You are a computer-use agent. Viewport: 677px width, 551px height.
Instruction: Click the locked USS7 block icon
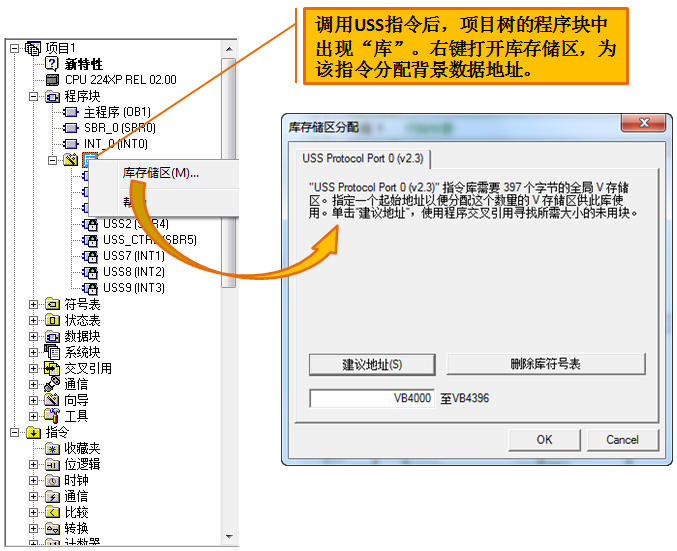tap(90, 256)
